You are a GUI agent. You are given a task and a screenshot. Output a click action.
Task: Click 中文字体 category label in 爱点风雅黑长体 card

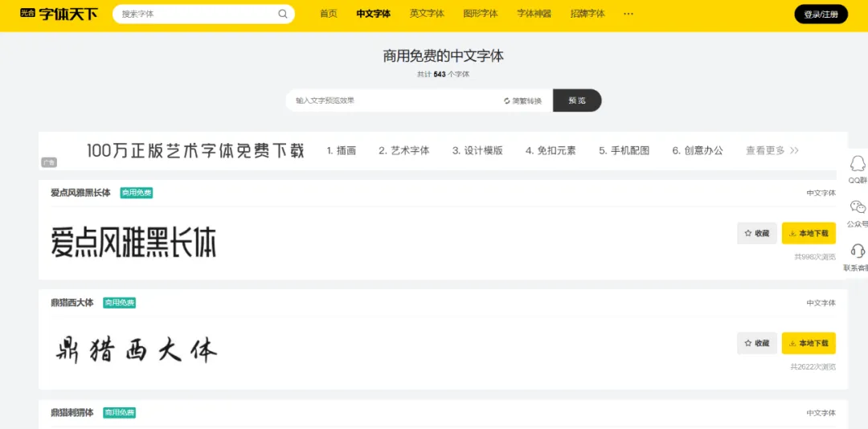(821, 193)
